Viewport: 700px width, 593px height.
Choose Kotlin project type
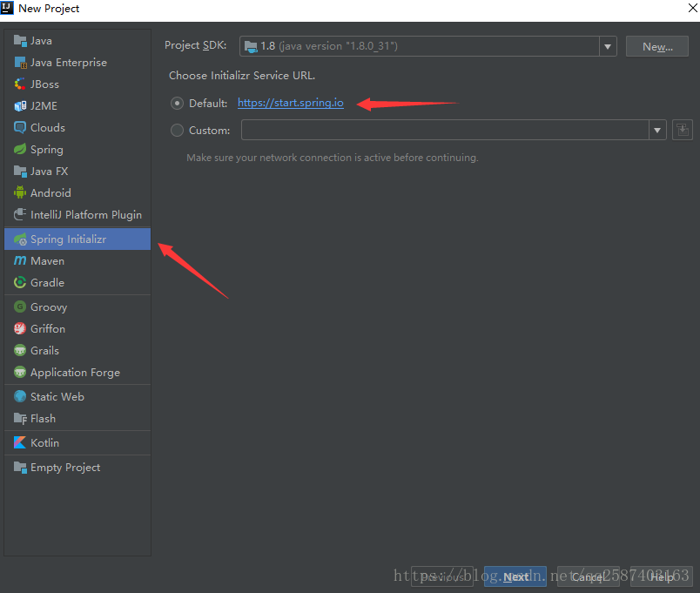point(77,442)
